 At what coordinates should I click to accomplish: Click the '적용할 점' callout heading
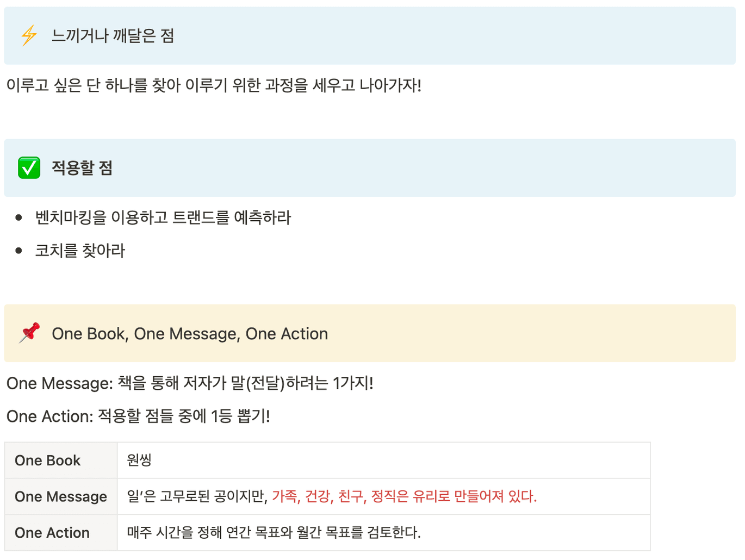82,167
